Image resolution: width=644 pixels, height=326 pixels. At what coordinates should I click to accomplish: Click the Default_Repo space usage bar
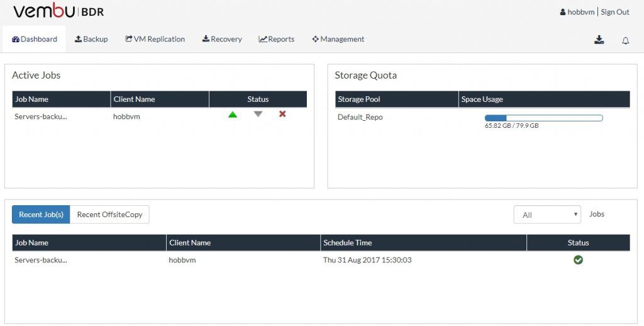[544, 118]
